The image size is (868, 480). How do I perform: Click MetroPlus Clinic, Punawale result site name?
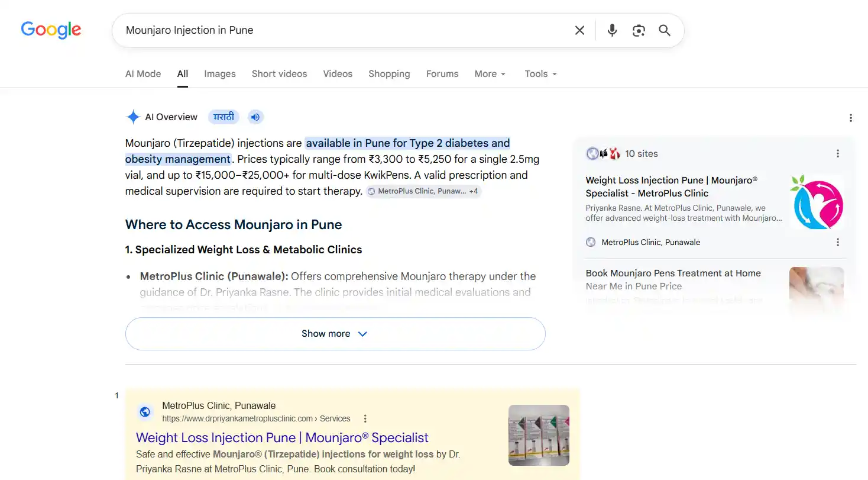219,406
